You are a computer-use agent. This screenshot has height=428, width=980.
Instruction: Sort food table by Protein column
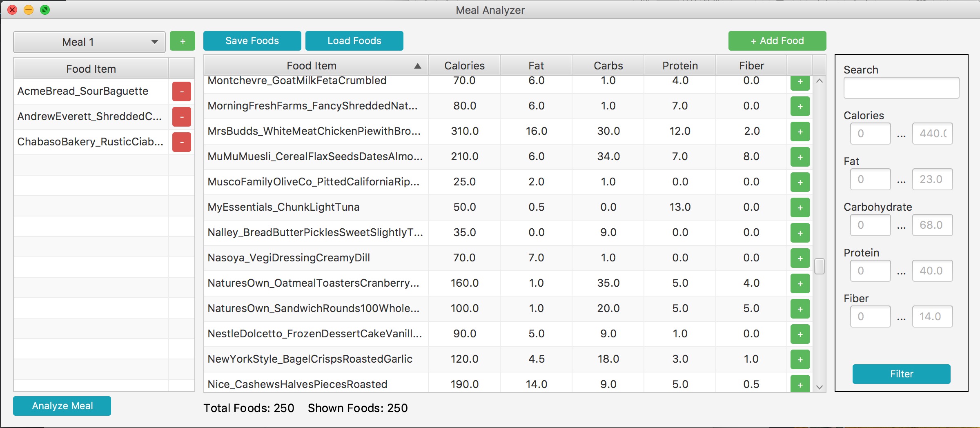pyautogui.click(x=680, y=66)
